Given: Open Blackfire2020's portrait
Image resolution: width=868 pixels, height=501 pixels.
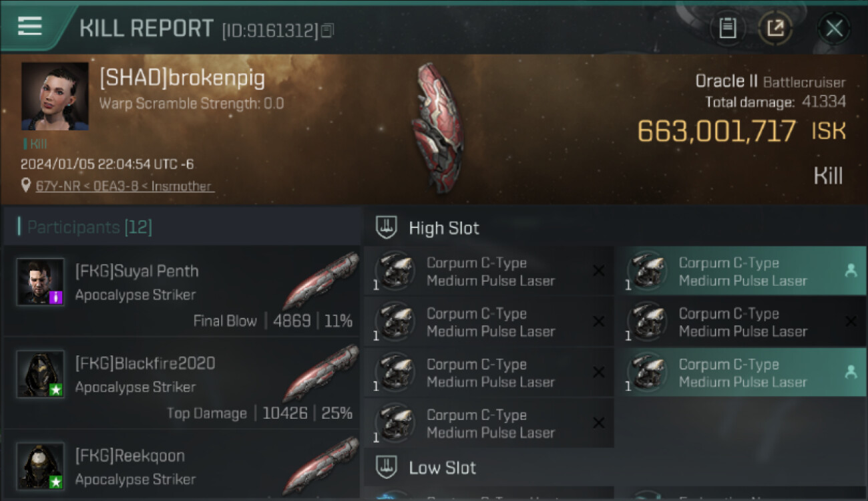Looking at the screenshot, I should [x=40, y=374].
